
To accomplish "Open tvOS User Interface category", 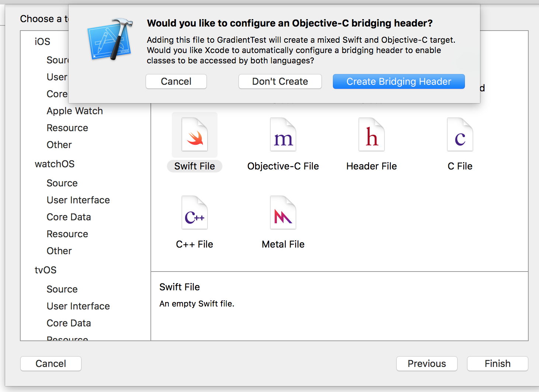I will pyautogui.click(x=78, y=306).
